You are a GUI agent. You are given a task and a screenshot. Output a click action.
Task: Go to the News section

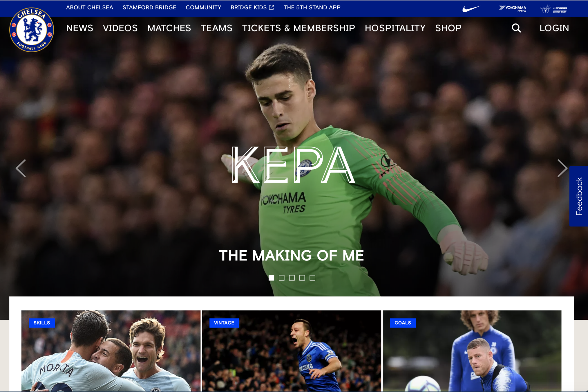(x=79, y=28)
